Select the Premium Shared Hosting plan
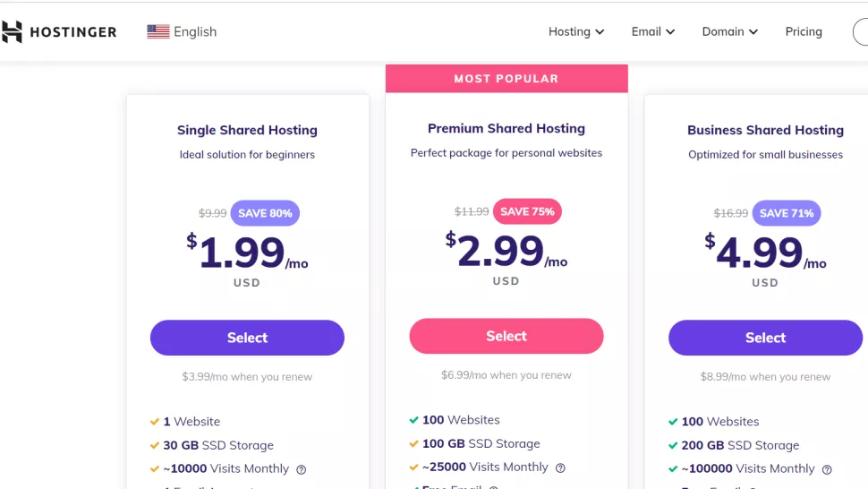Viewport: 868px width, 489px height. [506, 336]
